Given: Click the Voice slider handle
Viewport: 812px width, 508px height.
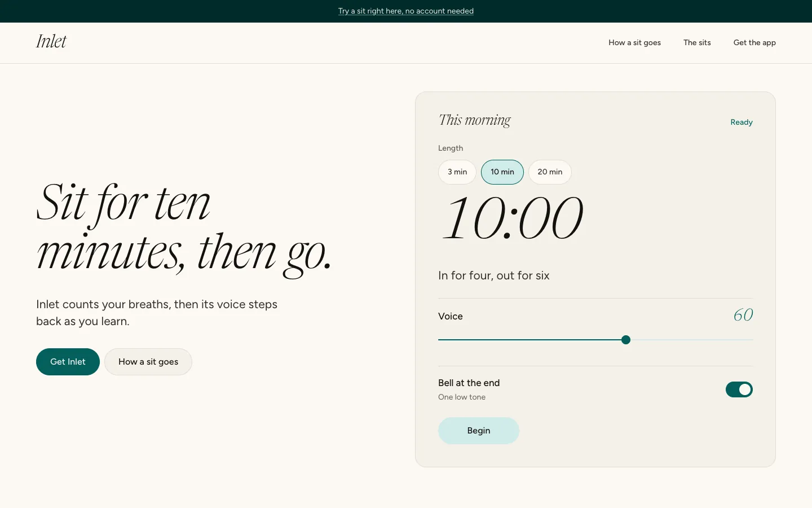Looking at the screenshot, I should 626,340.
